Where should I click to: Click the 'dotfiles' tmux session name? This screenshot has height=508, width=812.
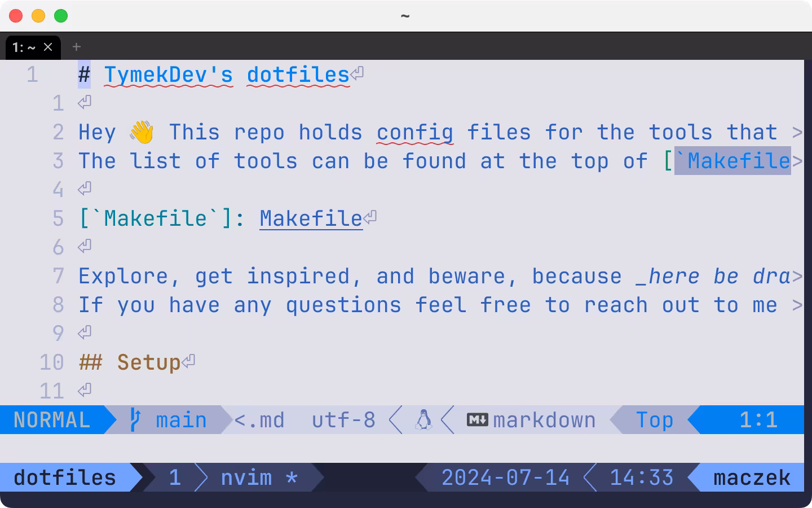coord(65,478)
